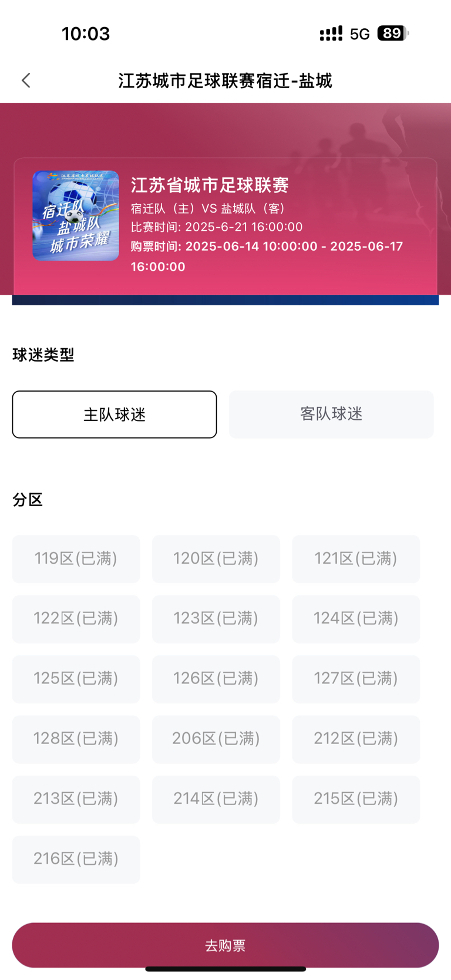Click the 去购票 purchase button

(x=225, y=945)
